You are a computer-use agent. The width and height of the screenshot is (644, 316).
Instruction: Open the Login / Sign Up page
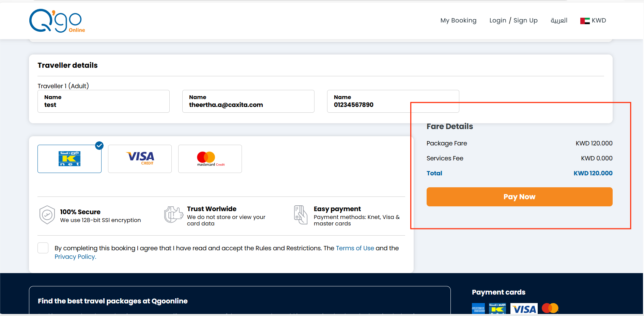(x=513, y=20)
